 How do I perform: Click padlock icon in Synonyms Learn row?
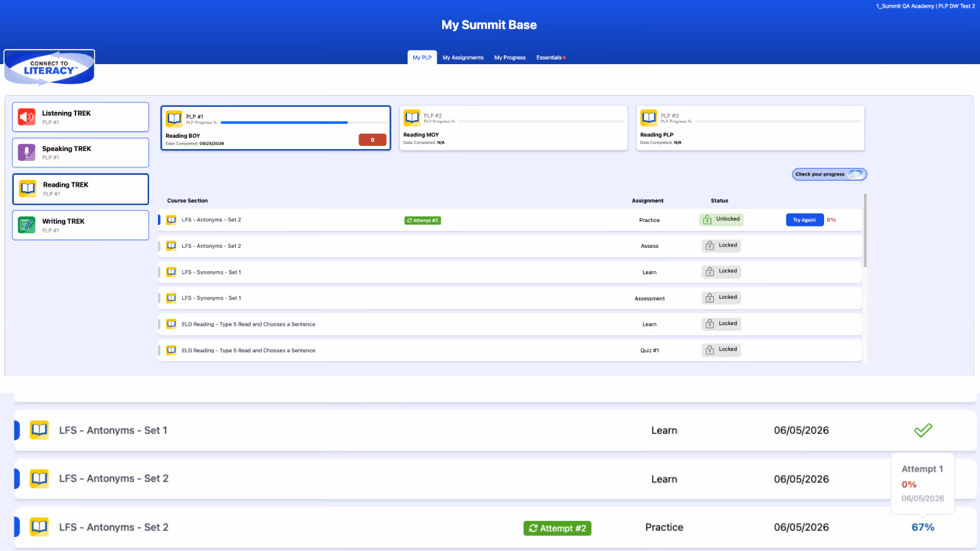[x=710, y=272]
